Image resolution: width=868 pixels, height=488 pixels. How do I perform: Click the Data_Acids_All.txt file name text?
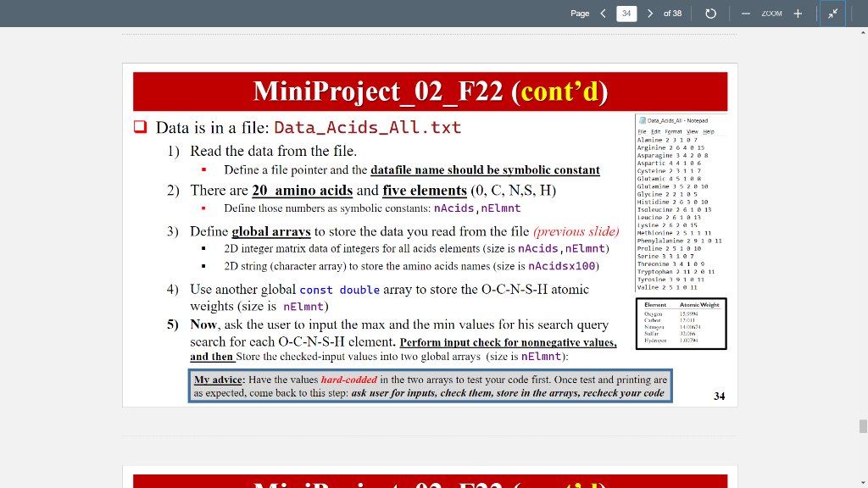(x=368, y=127)
